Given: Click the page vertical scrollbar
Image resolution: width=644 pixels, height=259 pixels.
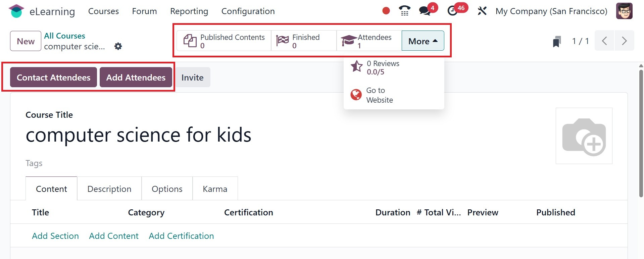Looking at the screenshot, I should [x=641, y=134].
